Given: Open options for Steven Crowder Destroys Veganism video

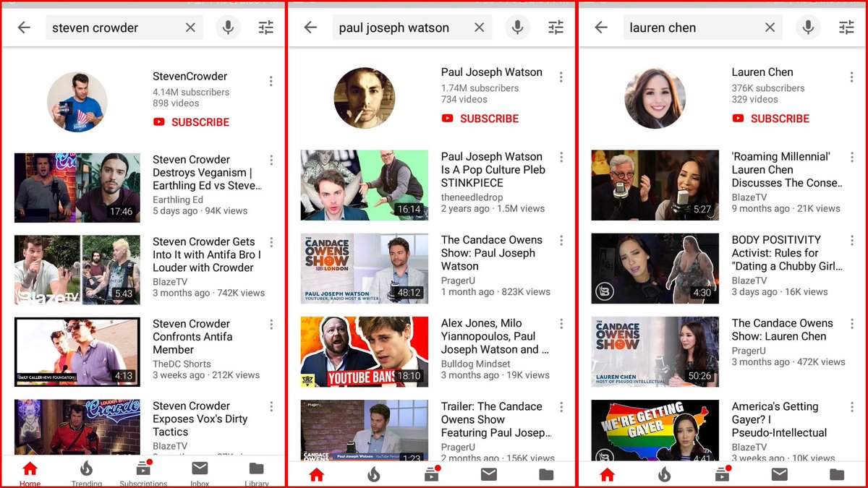Looking at the screenshot, I should tap(271, 160).
